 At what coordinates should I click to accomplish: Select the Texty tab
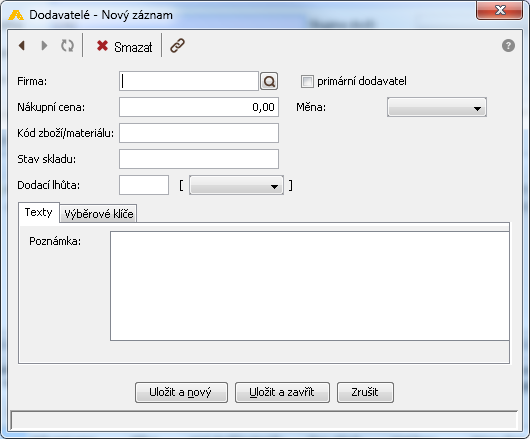point(39,213)
